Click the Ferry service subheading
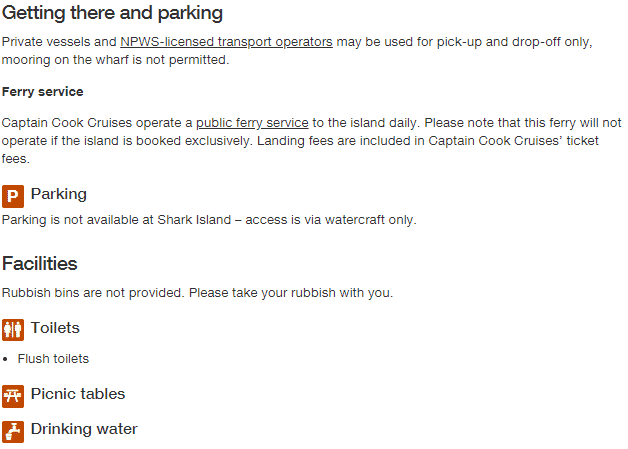 point(42,92)
